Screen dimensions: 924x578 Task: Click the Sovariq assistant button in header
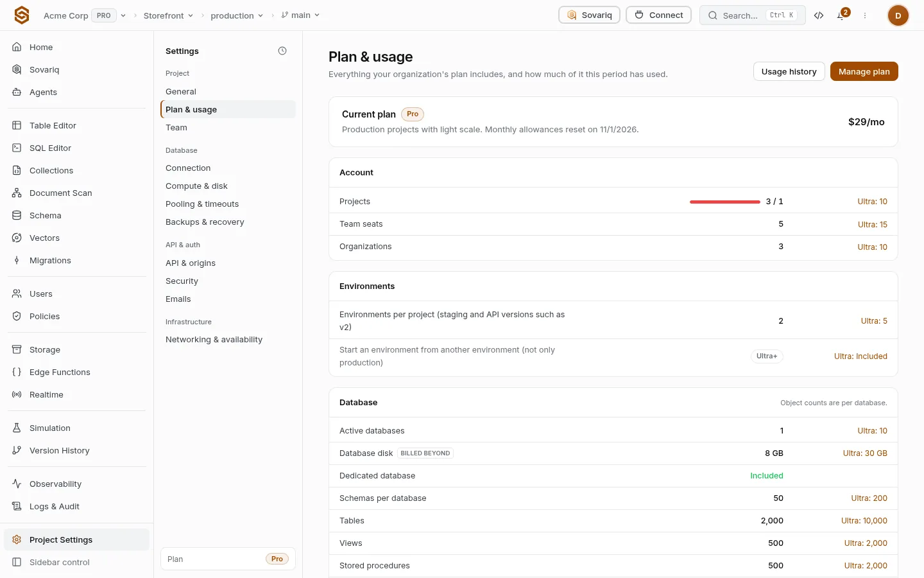(x=589, y=15)
